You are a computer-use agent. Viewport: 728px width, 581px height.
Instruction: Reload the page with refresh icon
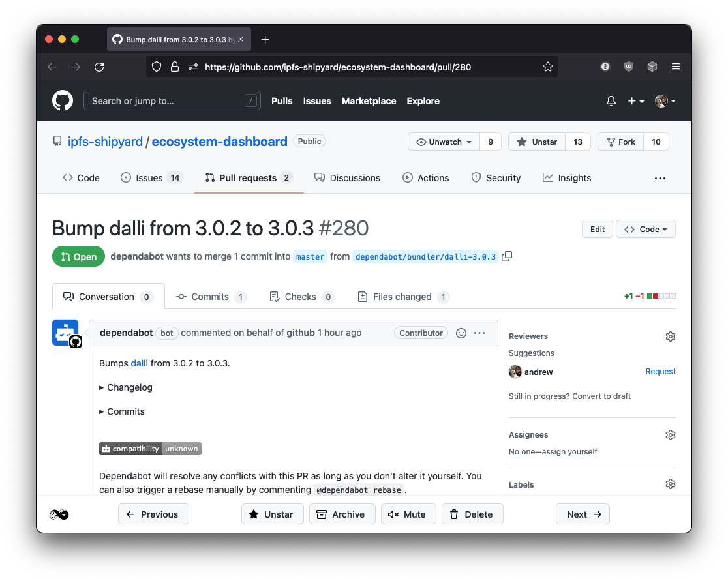pos(99,67)
